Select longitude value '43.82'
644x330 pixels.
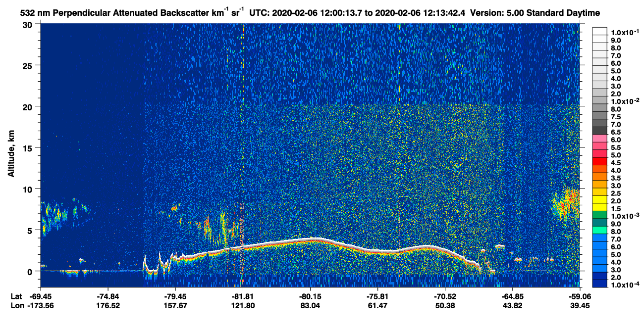tap(512, 306)
